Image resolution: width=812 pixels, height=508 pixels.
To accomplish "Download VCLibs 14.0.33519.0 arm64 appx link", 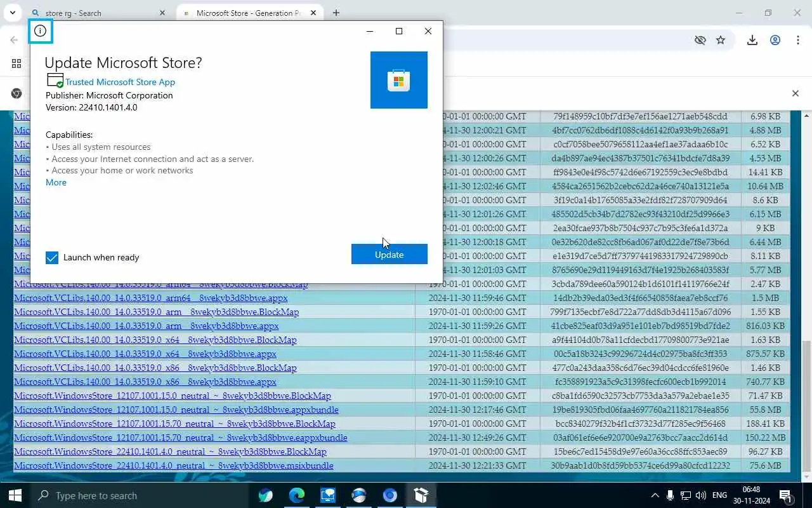I will pyautogui.click(x=151, y=298).
